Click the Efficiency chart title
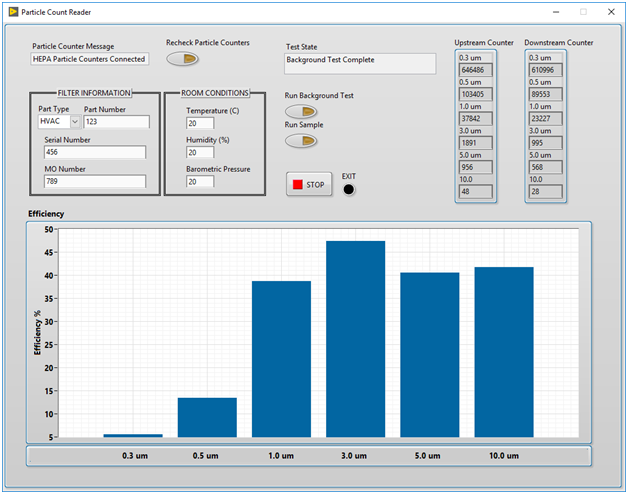This screenshot has height=494, width=628. tap(46, 214)
